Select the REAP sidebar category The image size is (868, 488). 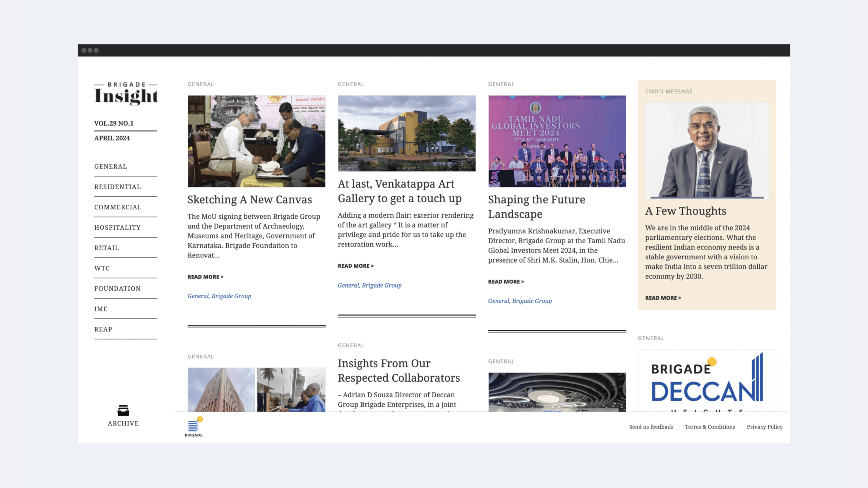(103, 329)
